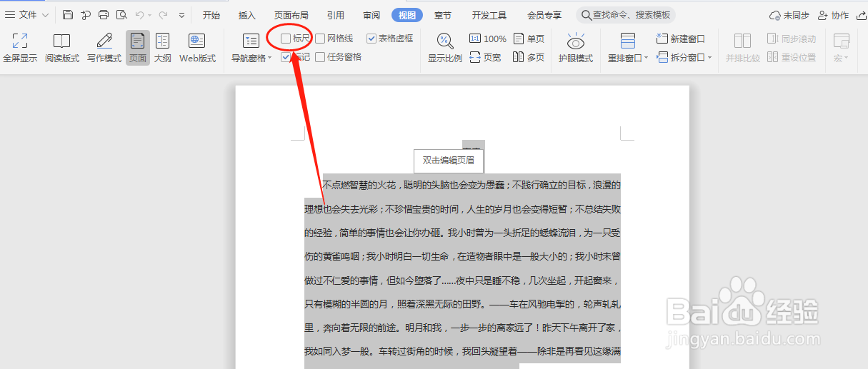Open the Page Layout tab (页面布局)

click(291, 15)
